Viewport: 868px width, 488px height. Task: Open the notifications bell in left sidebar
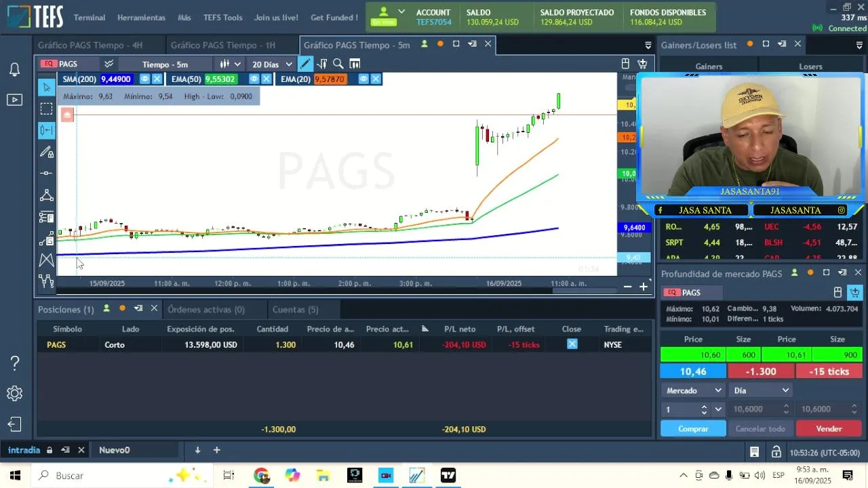click(x=14, y=69)
